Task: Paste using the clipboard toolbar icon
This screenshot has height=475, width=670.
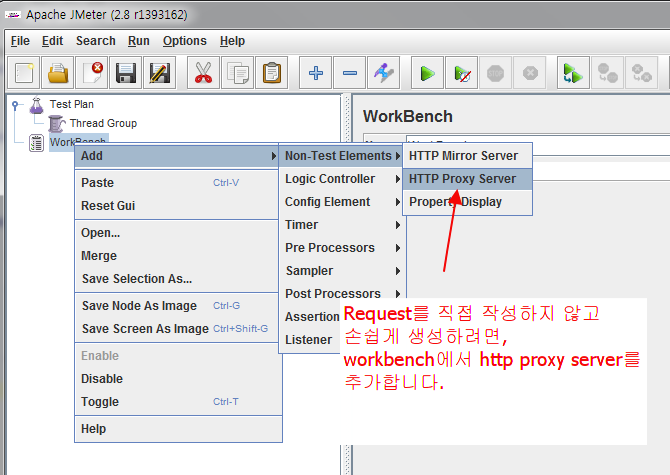Action: [272, 73]
